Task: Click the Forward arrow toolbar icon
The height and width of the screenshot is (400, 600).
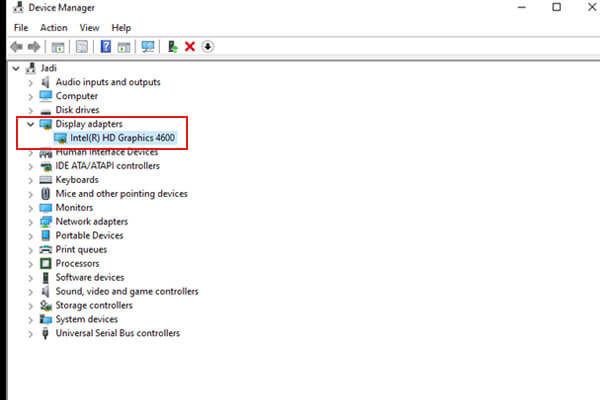Action: (x=34, y=47)
